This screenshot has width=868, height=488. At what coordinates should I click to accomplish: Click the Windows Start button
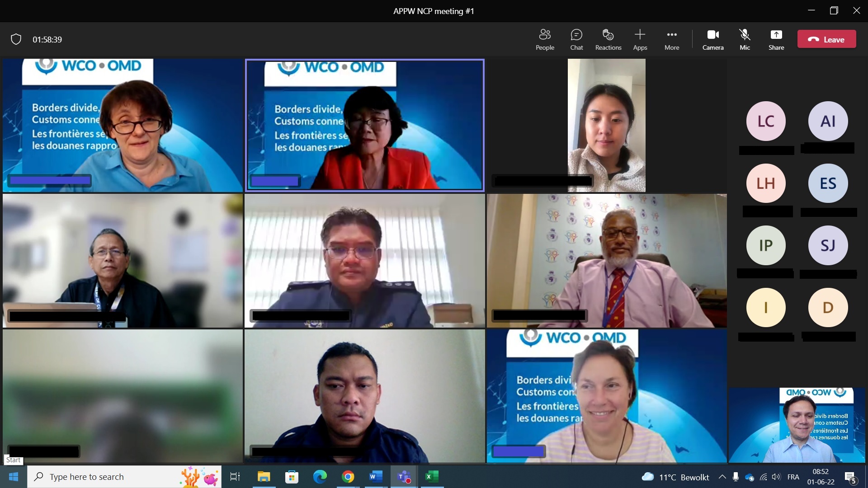14,477
